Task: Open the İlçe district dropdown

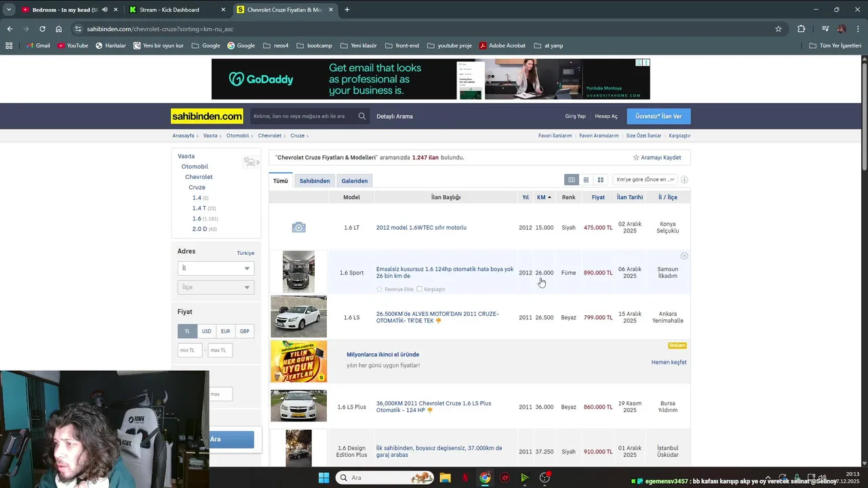Action: point(216,287)
